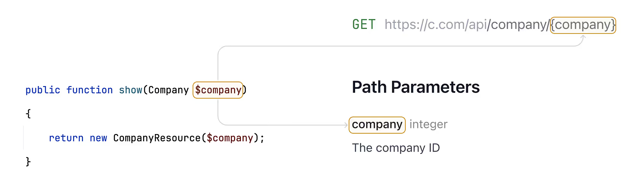The image size is (644, 187).
Task: Select the highlighted $company function argument
Action: pos(218,90)
